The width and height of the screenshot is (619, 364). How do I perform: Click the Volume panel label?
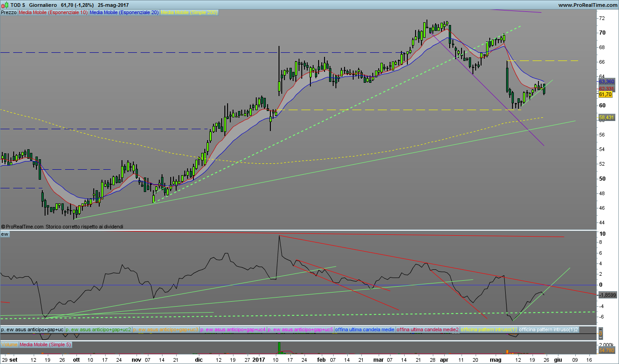point(9,344)
